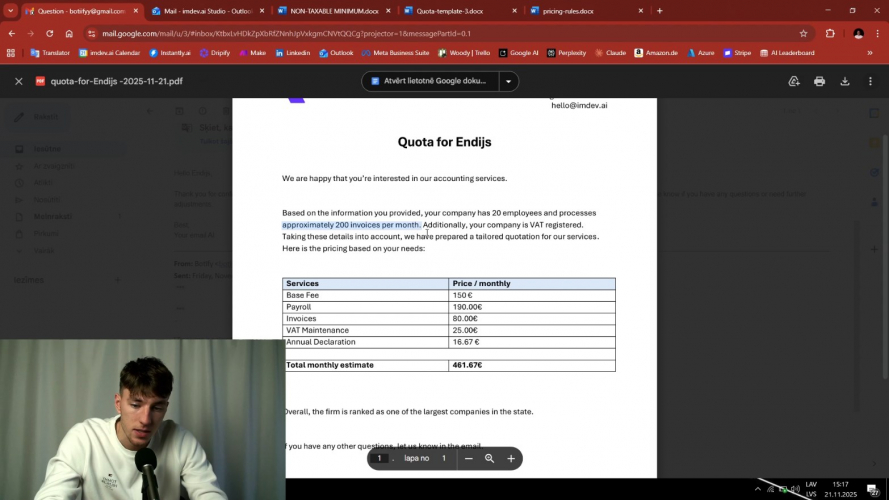The image size is (889, 500).
Task: Close the PDF preview with the X icon
Action: pos(19,82)
